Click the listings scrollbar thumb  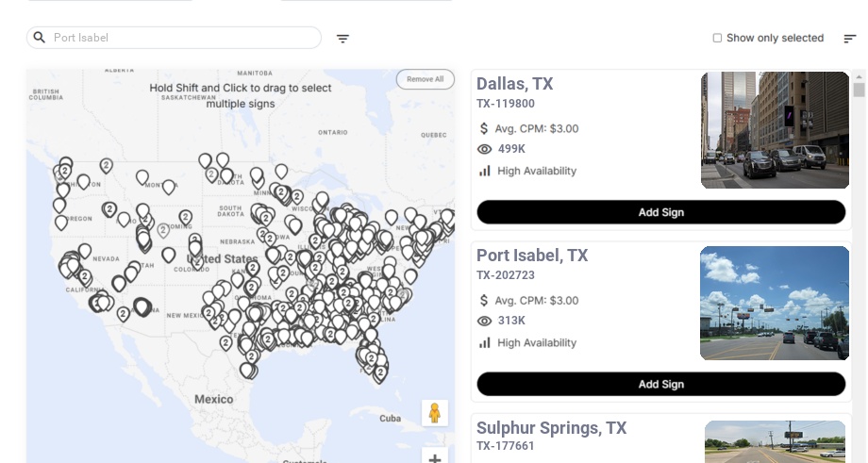(859, 90)
